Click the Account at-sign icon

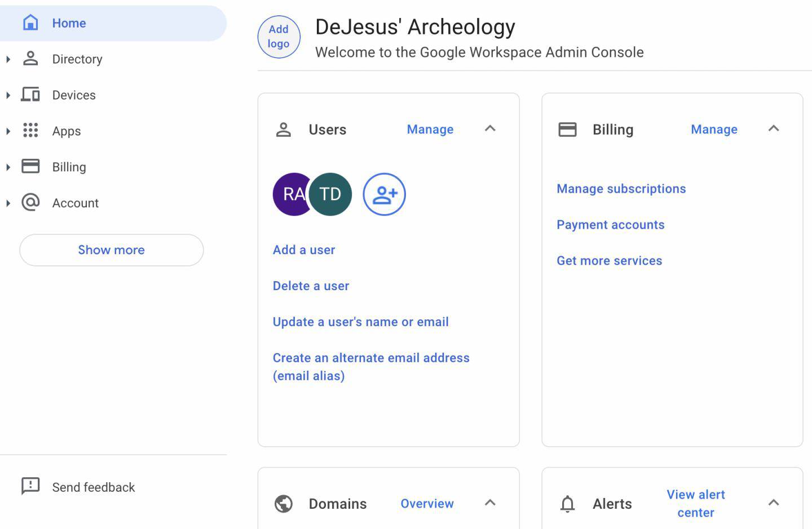coord(30,203)
